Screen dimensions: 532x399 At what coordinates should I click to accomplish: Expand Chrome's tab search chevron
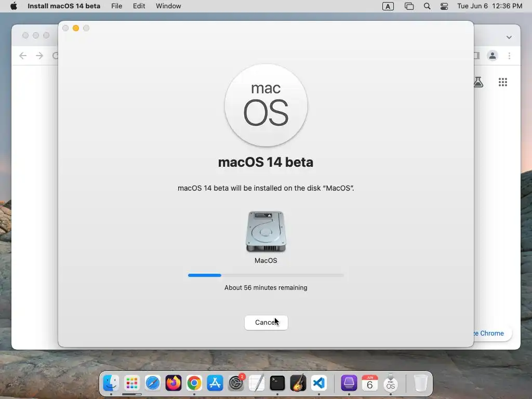509,37
